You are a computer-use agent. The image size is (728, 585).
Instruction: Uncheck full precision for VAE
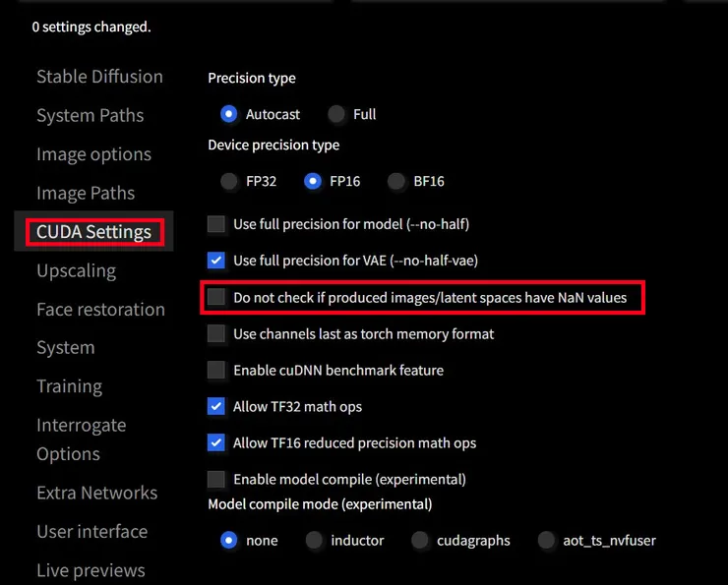click(216, 261)
